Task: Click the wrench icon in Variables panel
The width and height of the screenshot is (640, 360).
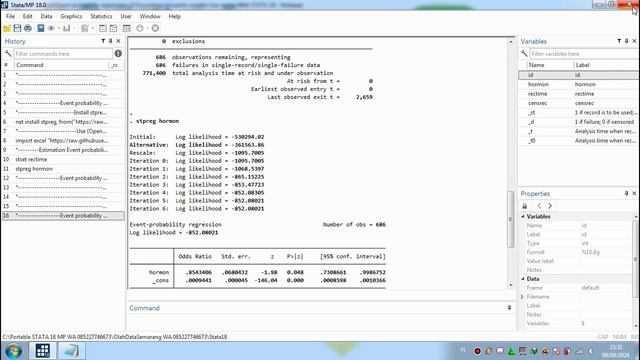Action: [x=524, y=53]
